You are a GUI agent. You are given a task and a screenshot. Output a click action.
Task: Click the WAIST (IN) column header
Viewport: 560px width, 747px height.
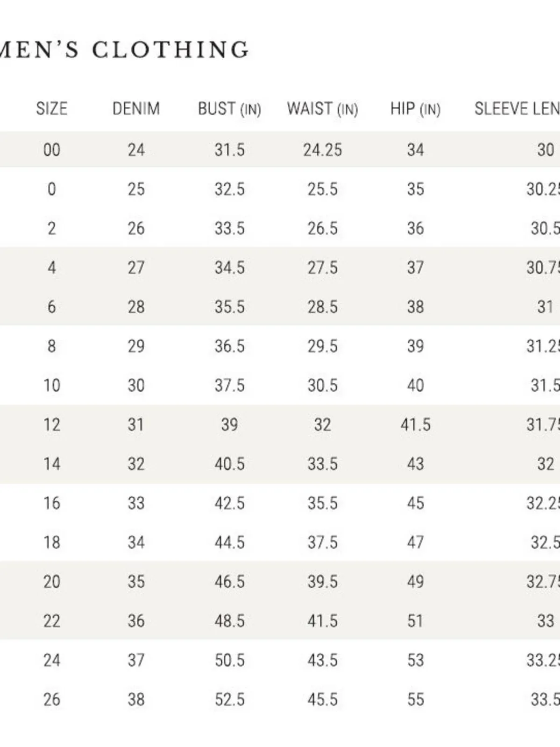tap(322, 109)
